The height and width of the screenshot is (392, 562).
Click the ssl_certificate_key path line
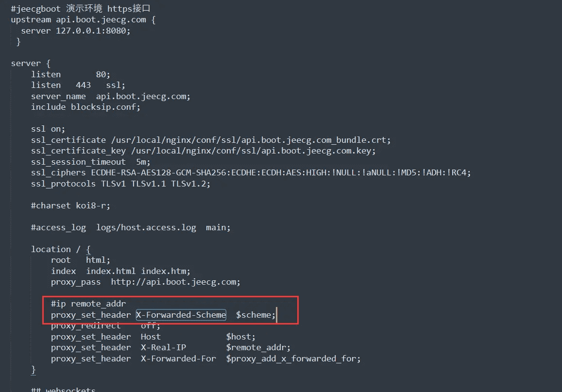point(203,151)
